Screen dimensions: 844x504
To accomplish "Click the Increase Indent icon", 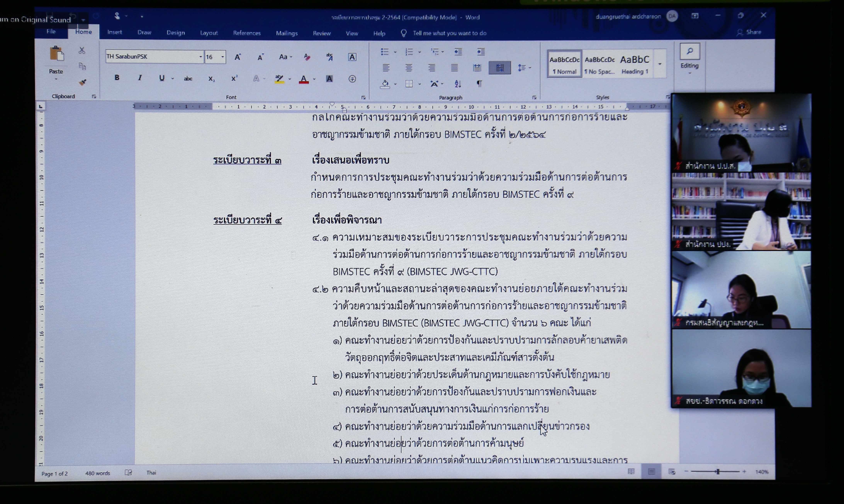I will click(481, 52).
